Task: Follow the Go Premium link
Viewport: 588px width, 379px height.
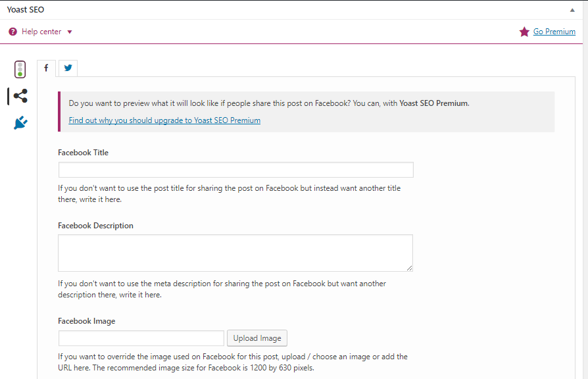Action: coord(554,32)
